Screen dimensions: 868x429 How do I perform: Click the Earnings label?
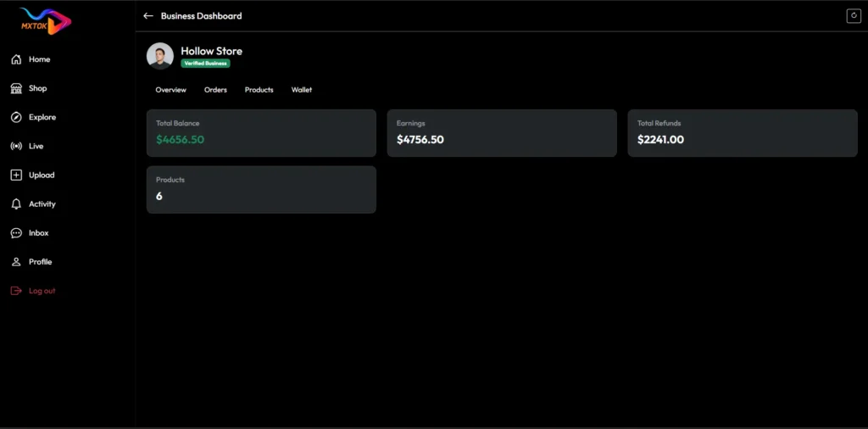(411, 124)
